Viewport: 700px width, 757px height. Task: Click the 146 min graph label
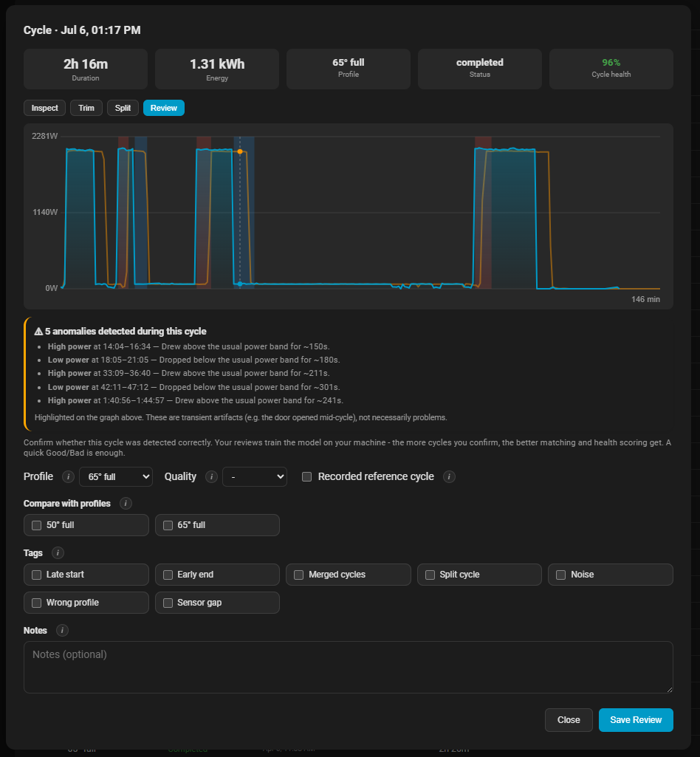point(645,299)
